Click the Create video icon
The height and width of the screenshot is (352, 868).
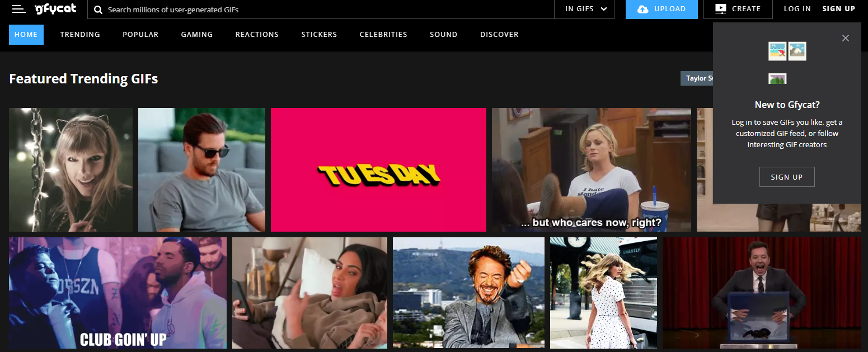click(720, 9)
